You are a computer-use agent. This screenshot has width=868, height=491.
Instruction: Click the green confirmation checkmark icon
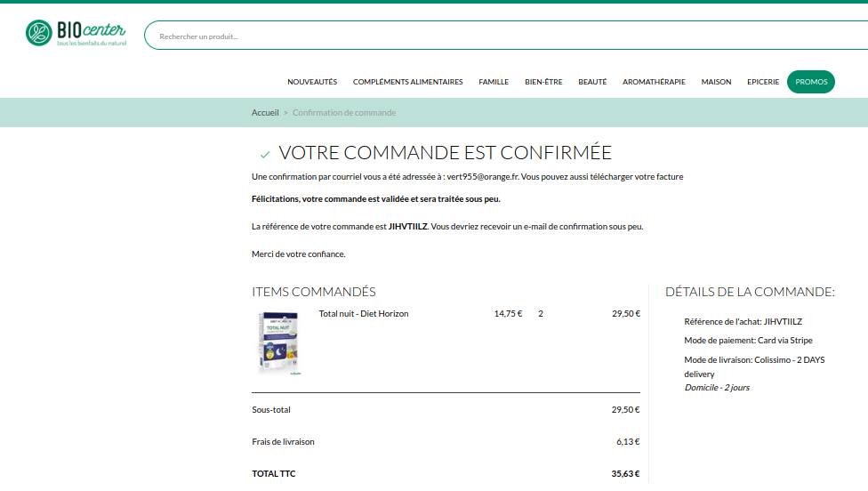(265, 155)
